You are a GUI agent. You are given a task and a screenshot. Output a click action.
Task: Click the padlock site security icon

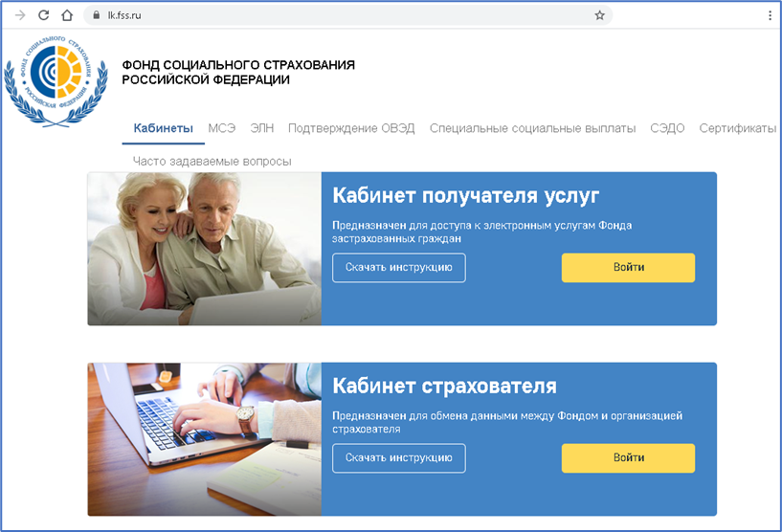97,15
